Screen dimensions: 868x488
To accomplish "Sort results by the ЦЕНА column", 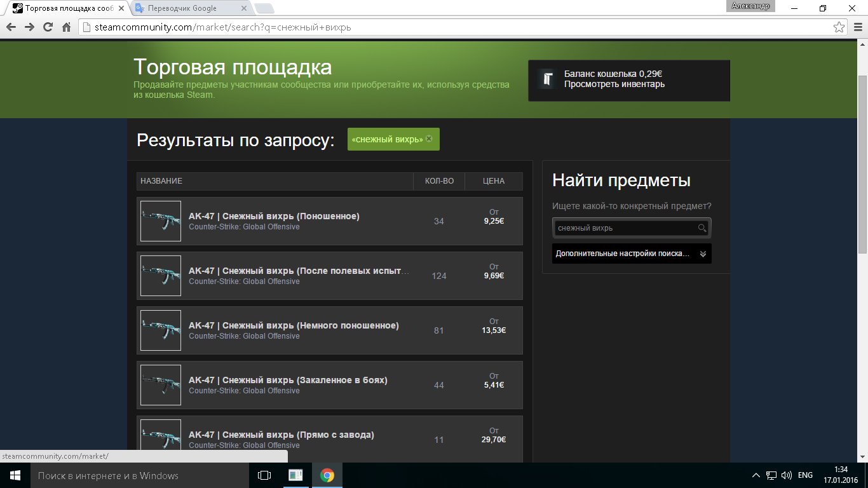I will click(494, 181).
